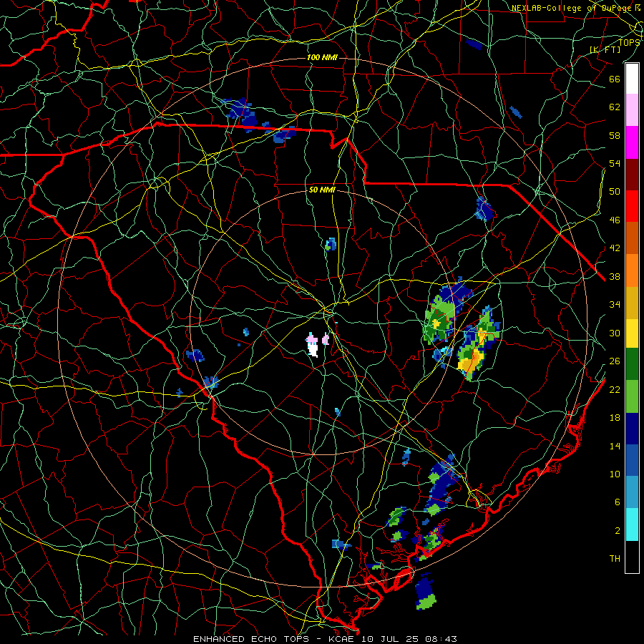Image resolution: width=644 pixels, height=644 pixels.
Task: Click the '66' scale label
Action: coord(615,79)
